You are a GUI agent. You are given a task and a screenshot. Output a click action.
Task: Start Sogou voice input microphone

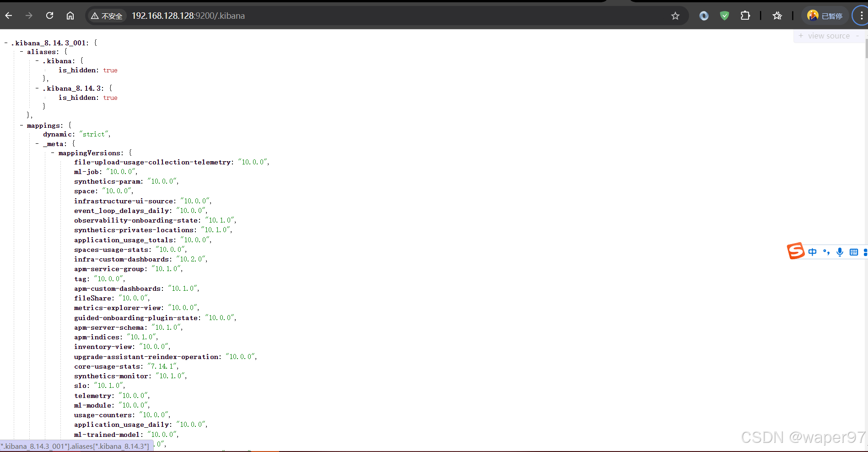[x=840, y=252]
